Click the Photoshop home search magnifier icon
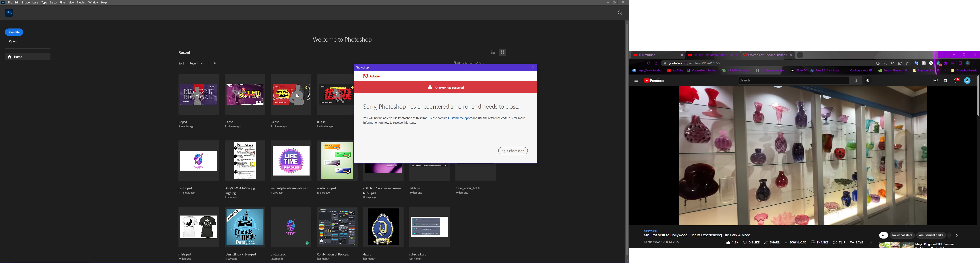 (x=620, y=13)
